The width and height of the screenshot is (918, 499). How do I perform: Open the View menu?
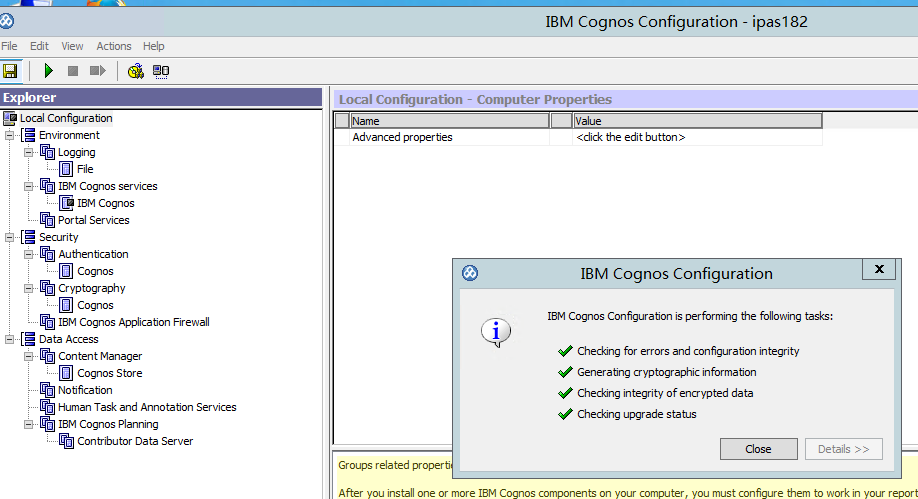pos(72,46)
